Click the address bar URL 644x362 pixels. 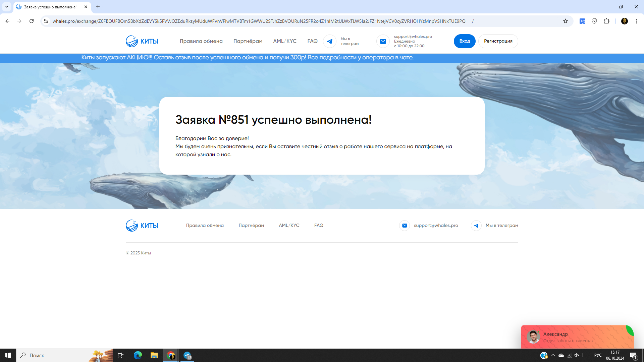point(263,21)
